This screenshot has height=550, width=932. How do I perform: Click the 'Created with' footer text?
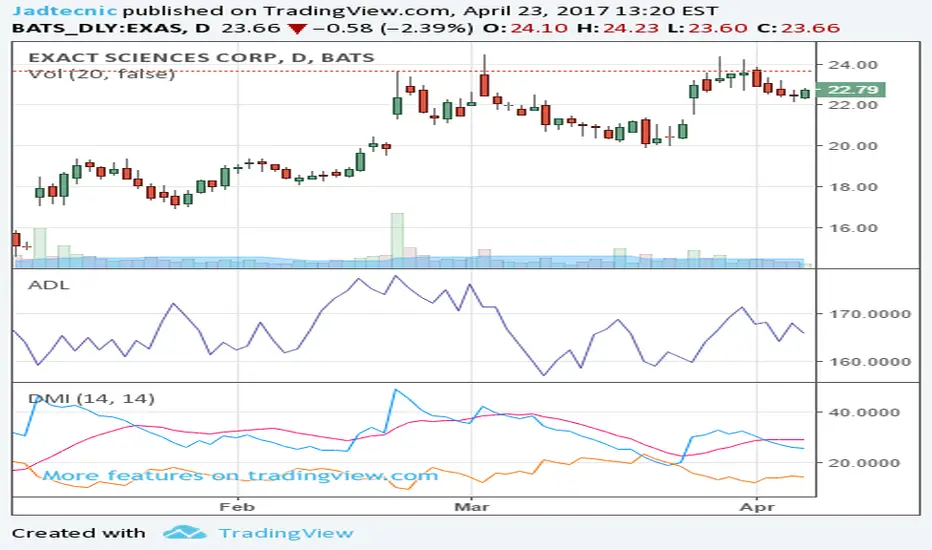[x=78, y=533]
